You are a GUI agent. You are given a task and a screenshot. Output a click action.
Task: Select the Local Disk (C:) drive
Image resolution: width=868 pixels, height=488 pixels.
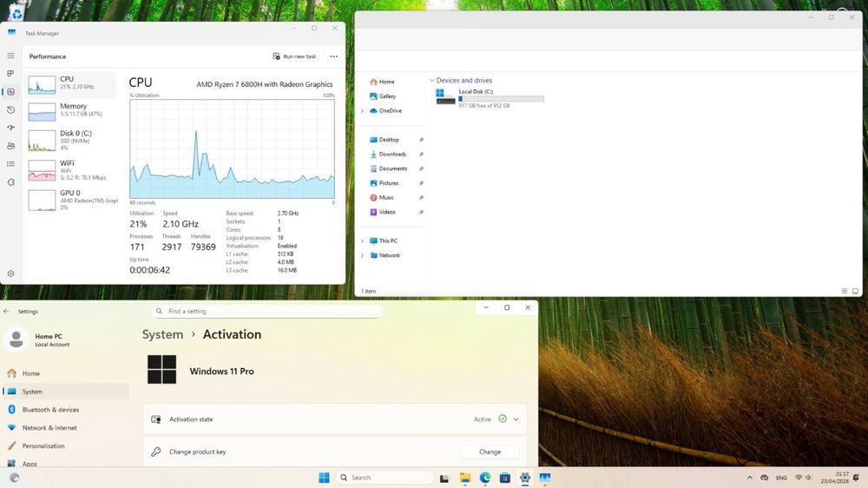click(490, 97)
